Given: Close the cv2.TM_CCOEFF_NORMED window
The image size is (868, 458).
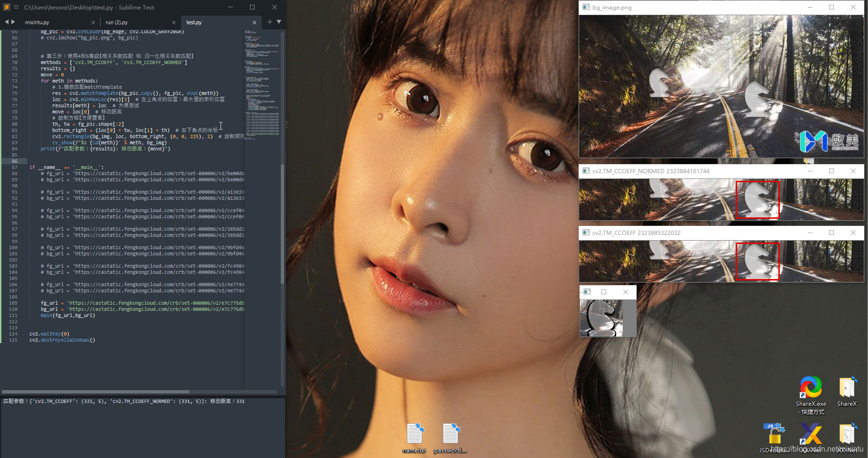Looking at the screenshot, I should tap(853, 171).
